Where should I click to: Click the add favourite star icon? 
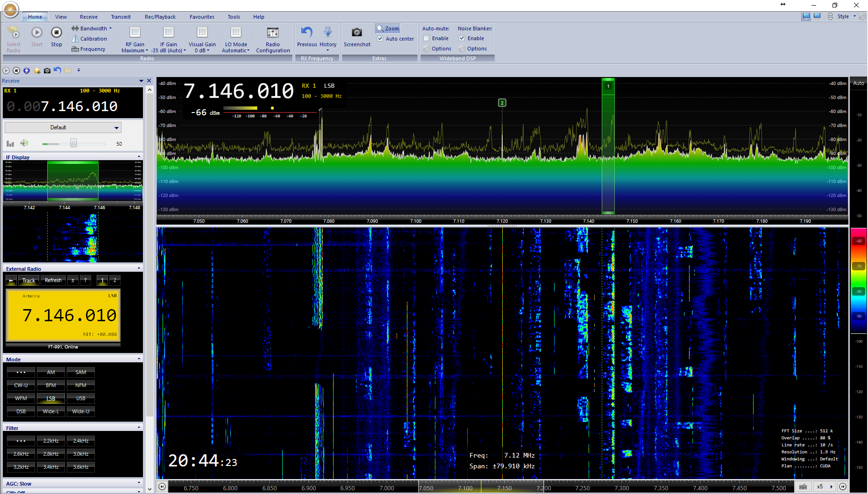pyautogui.click(x=37, y=70)
